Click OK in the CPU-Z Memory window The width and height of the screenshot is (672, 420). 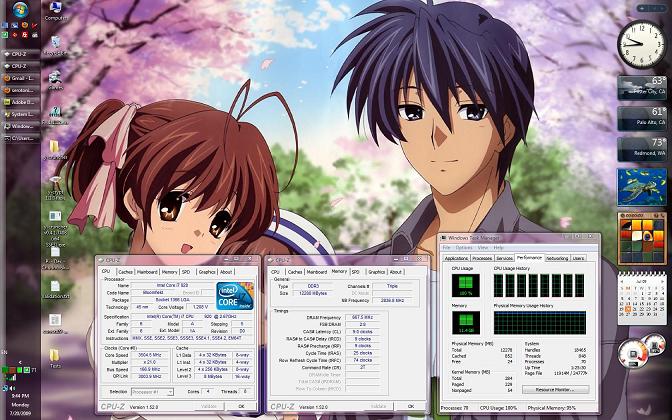(x=412, y=407)
